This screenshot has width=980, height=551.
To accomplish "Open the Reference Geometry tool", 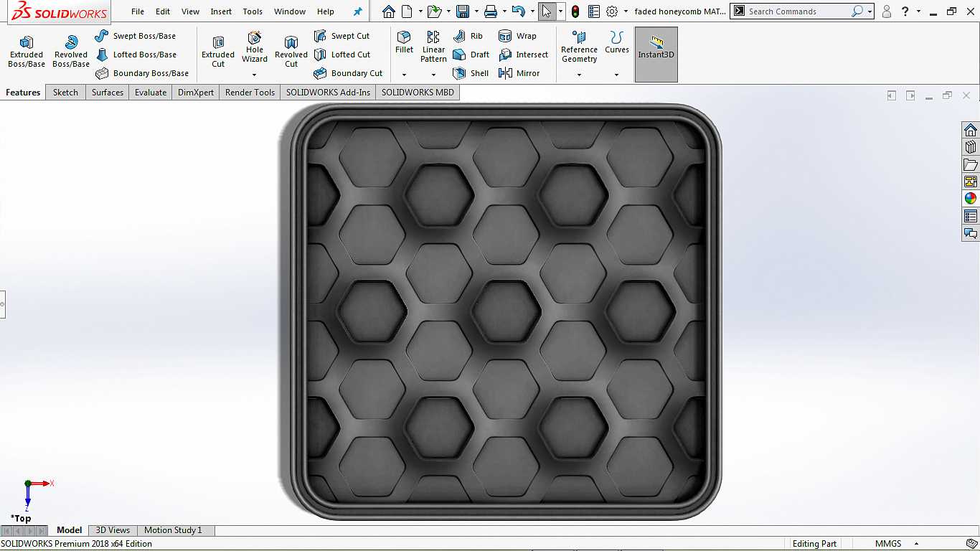I will (579, 47).
